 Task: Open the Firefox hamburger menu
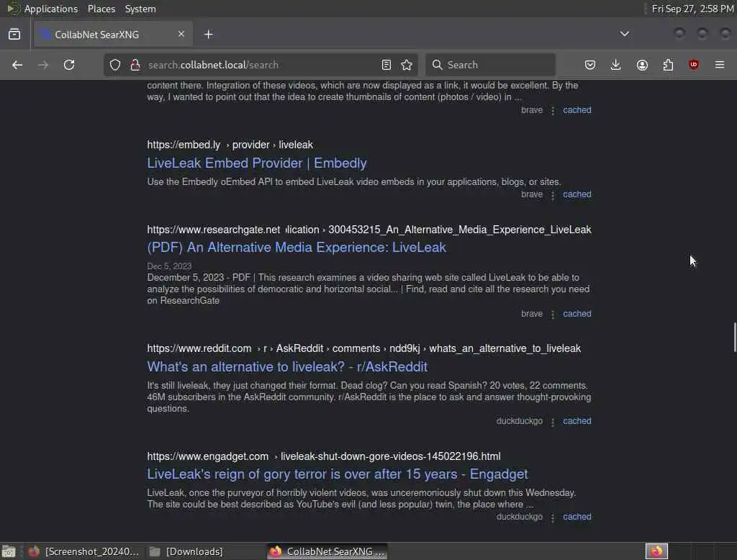coord(720,65)
